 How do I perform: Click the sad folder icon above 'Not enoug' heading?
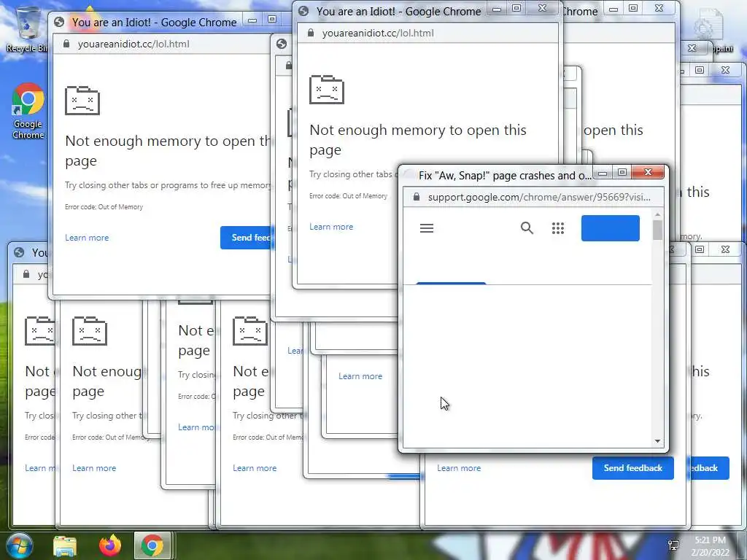(x=90, y=330)
